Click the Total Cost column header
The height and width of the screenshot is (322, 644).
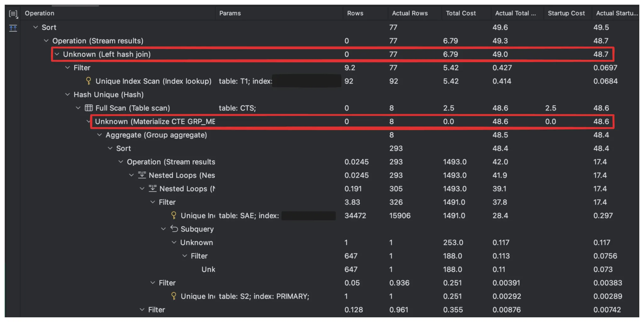point(460,13)
